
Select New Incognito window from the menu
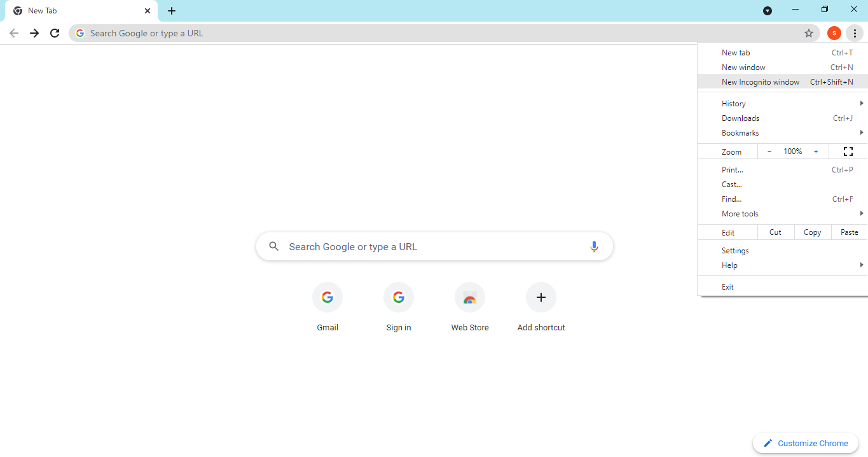[761, 81]
